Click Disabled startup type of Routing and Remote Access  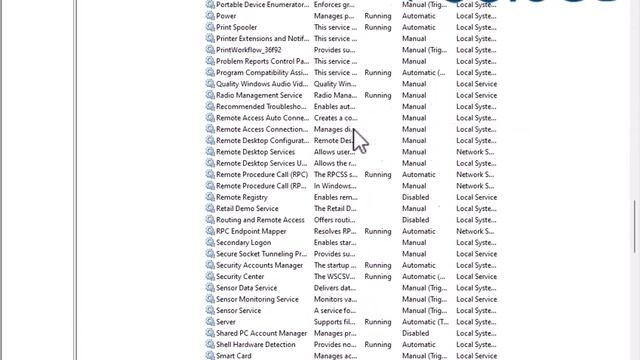[416, 220]
